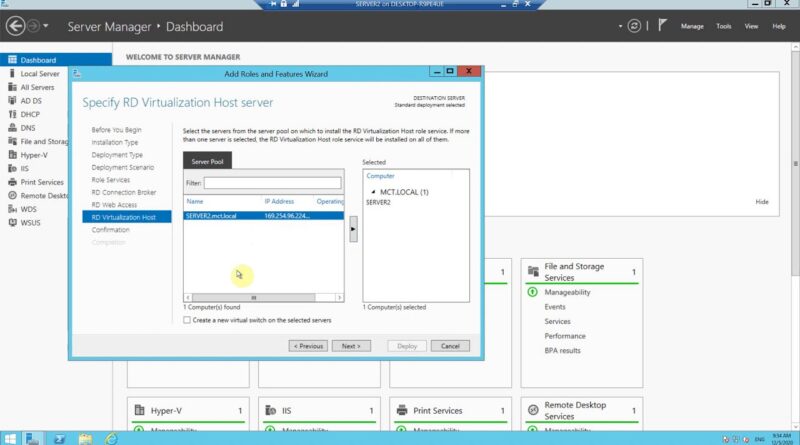Image resolution: width=800 pixels, height=445 pixels.
Task: Go to Role Services step
Action: click(x=111, y=180)
